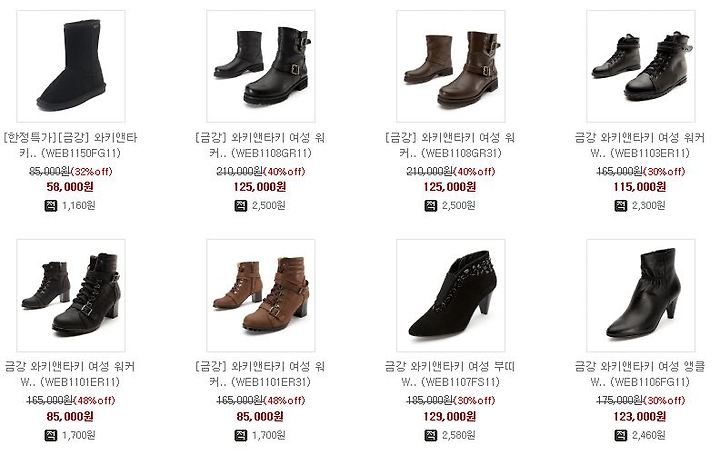
Task: Open the brown heeled lace-up boots image
Action: [261, 295]
